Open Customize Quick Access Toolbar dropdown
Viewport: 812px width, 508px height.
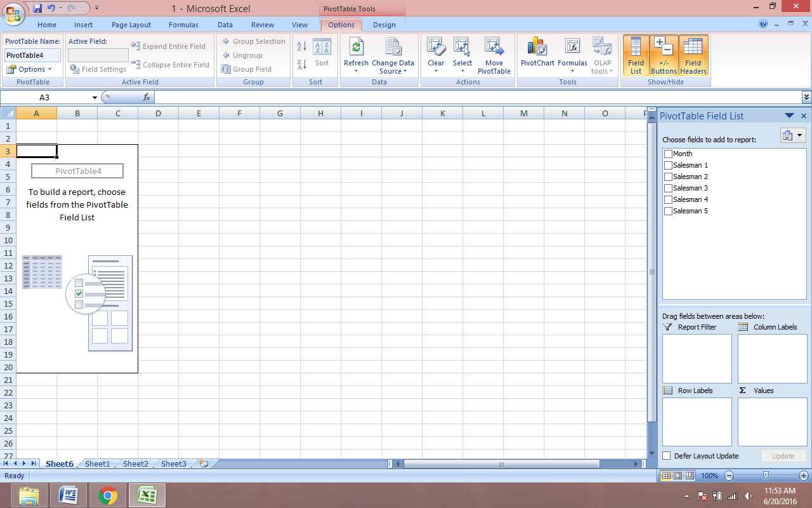pos(96,8)
